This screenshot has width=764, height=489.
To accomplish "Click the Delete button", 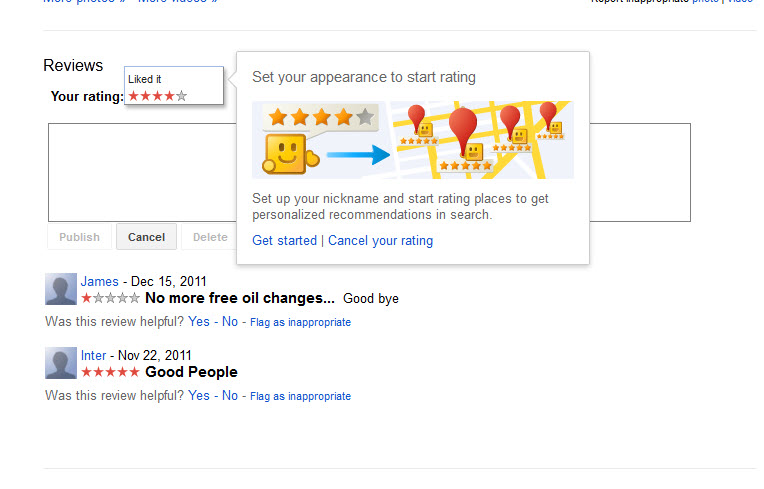I will click(210, 237).
